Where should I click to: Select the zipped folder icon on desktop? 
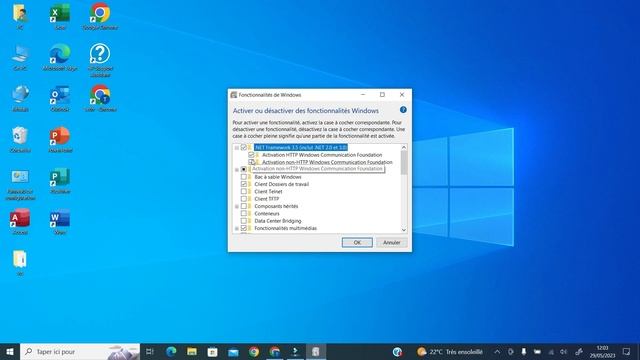coord(20,263)
